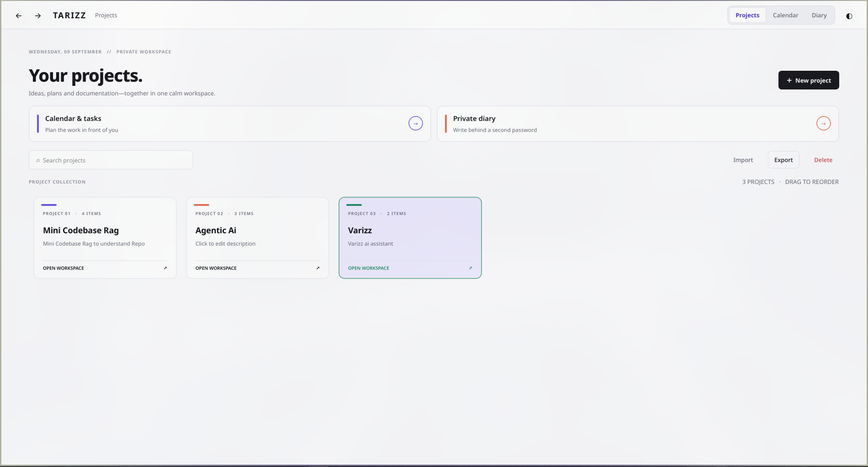The width and height of the screenshot is (868, 467).
Task: Click 'Write behind a second password' text
Action: click(495, 130)
